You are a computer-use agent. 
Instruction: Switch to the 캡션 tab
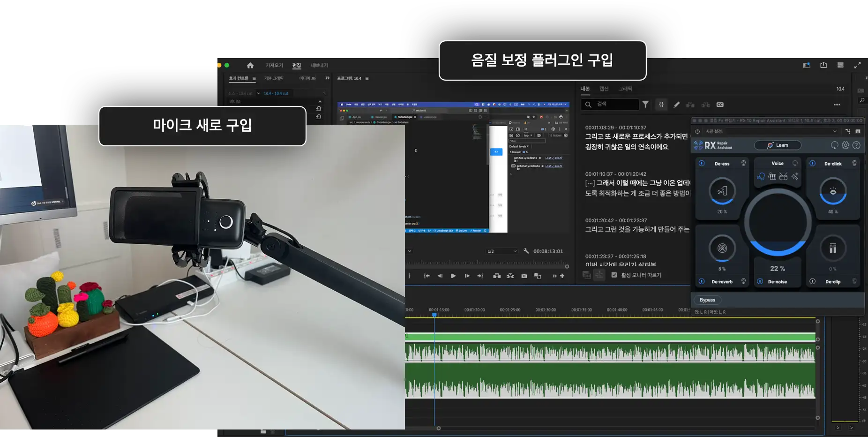pyautogui.click(x=604, y=89)
